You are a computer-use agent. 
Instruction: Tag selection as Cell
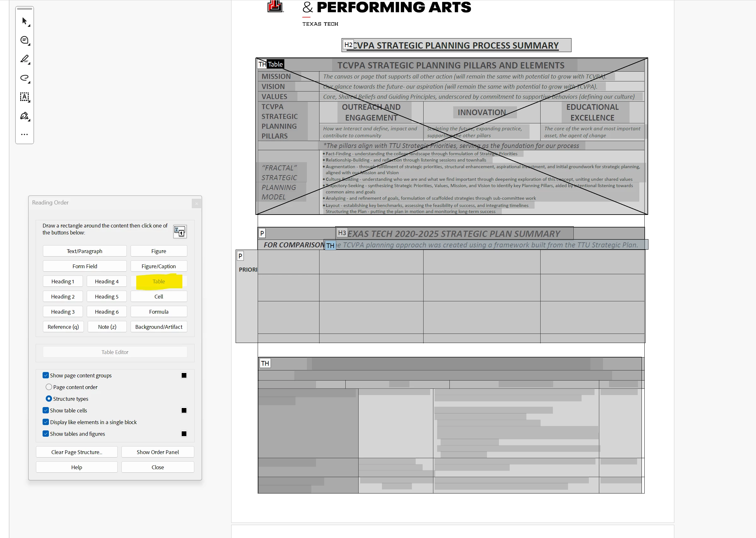(159, 297)
